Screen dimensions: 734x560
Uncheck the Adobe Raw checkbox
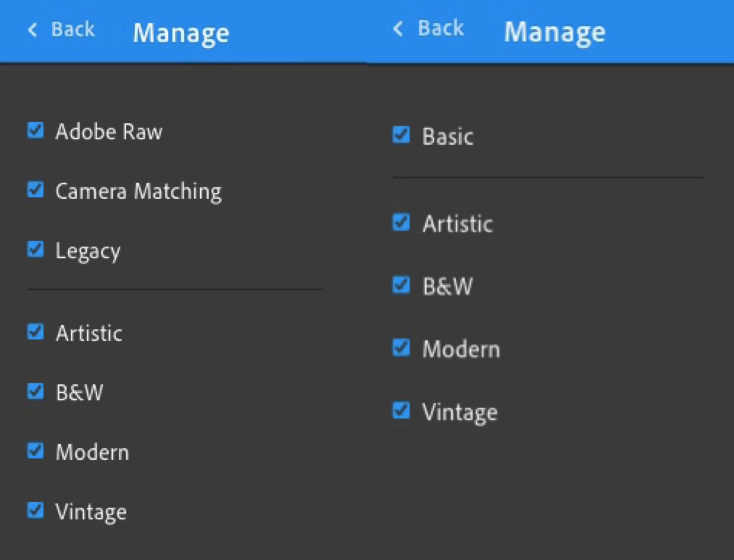pyautogui.click(x=35, y=130)
